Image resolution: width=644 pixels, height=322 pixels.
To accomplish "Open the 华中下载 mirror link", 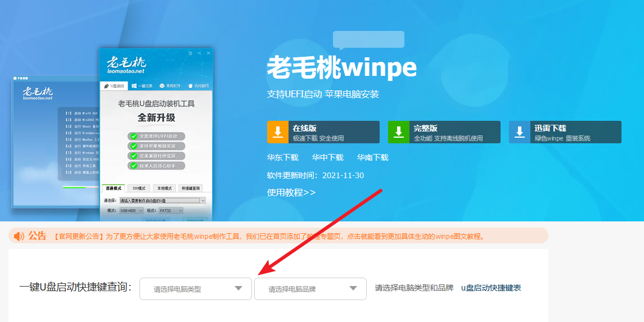I will coord(327,157).
